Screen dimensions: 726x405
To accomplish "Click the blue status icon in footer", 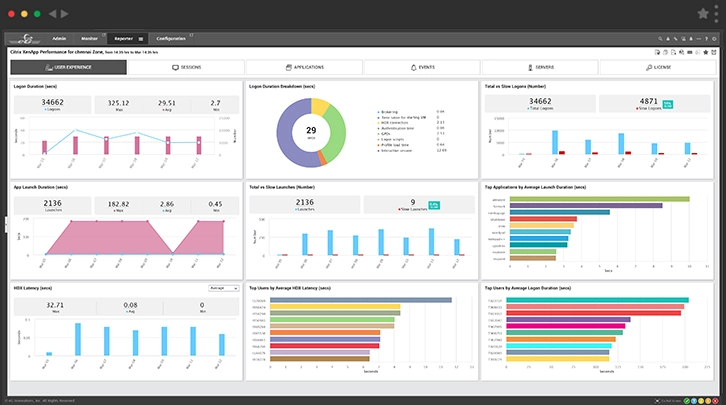I will pos(694,401).
